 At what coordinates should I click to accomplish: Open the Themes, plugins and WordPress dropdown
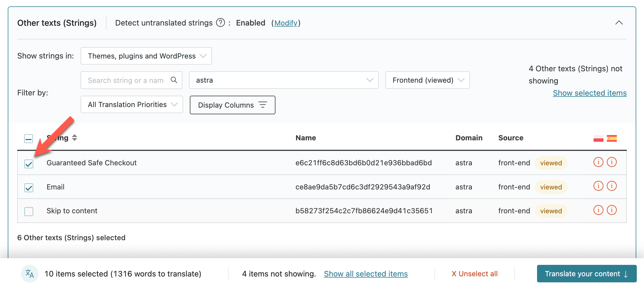coord(146,56)
